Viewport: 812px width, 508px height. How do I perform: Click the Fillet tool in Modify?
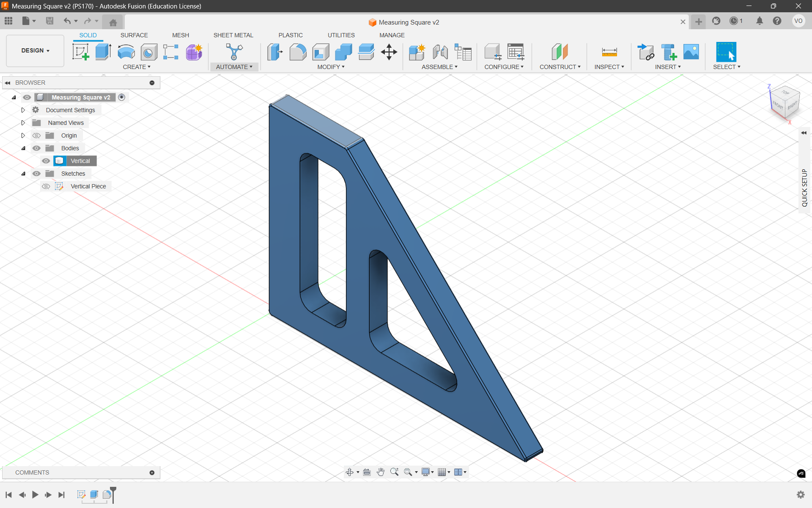pos(298,52)
